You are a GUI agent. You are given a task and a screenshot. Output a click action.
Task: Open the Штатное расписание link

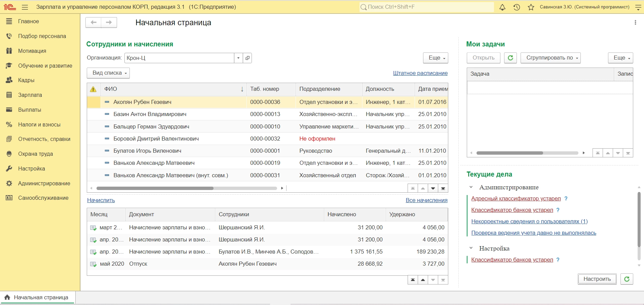point(420,73)
